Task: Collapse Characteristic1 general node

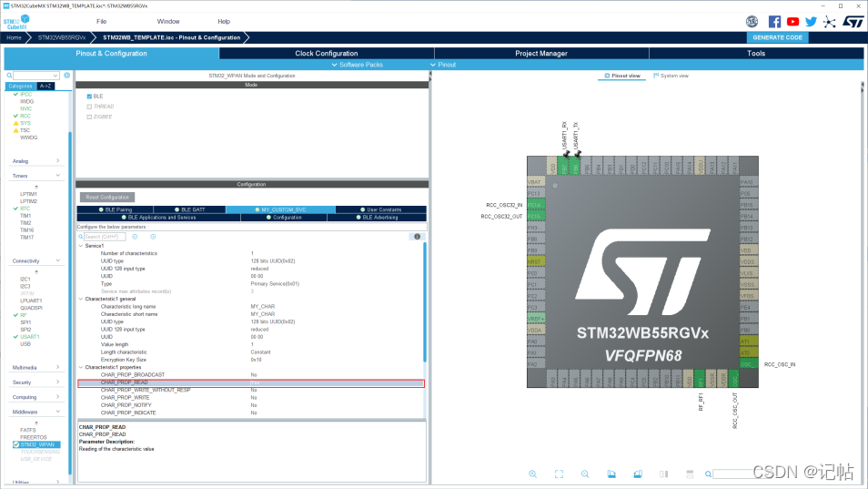Action: click(x=81, y=299)
